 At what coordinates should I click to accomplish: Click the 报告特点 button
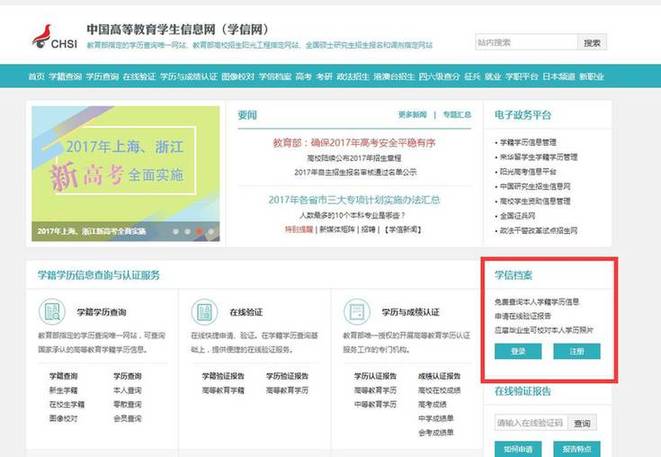pyautogui.click(x=577, y=449)
